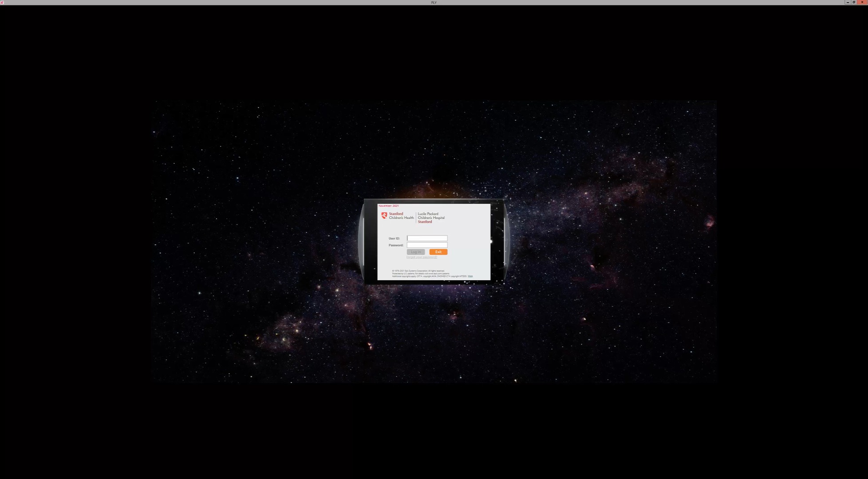
Task: Click the User ID input field
Action: coord(427,238)
